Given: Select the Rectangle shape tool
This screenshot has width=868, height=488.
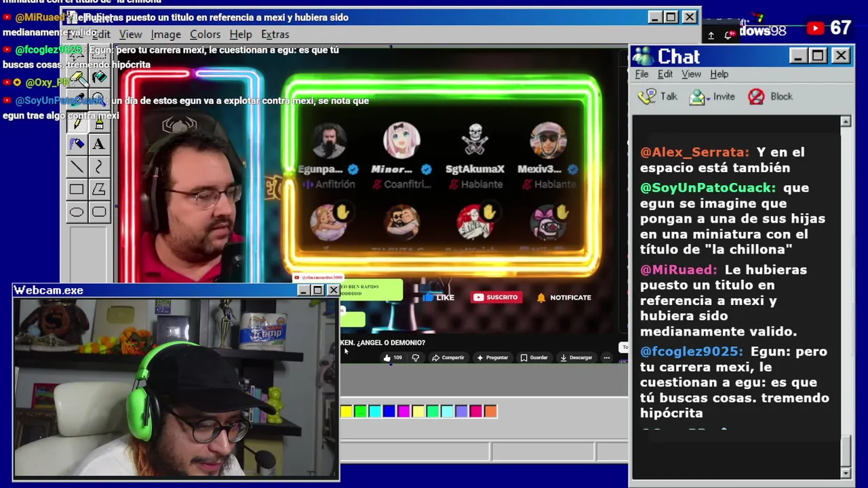Looking at the screenshot, I should click(x=77, y=189).
